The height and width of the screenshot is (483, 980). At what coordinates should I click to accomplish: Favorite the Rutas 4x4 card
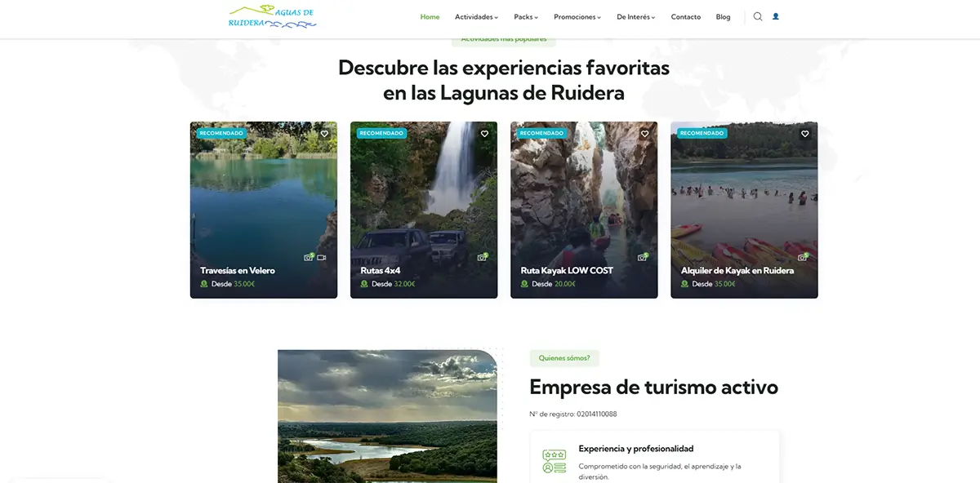[484, 134]
